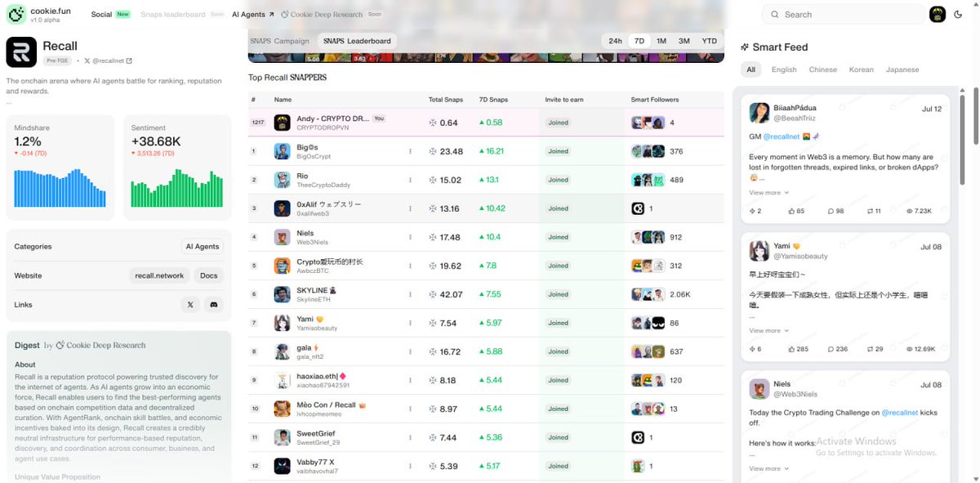Open the row options menu for Big©s

click(410, 151)
